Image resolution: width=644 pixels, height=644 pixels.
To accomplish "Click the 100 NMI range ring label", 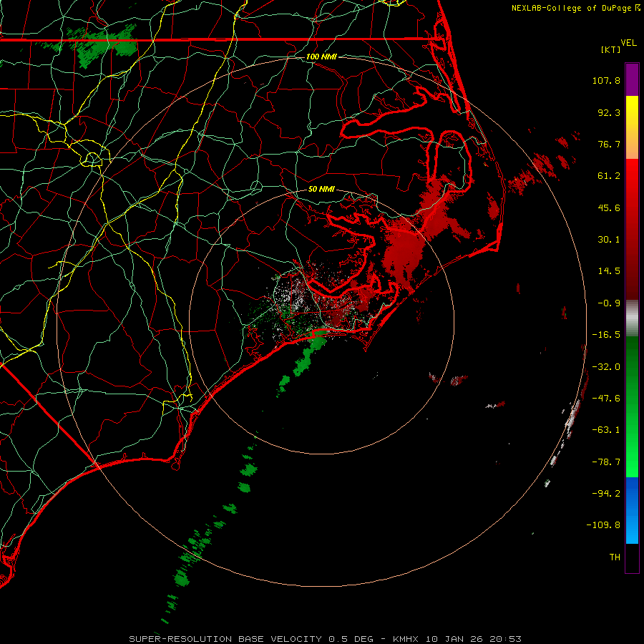I will point(321,57).
